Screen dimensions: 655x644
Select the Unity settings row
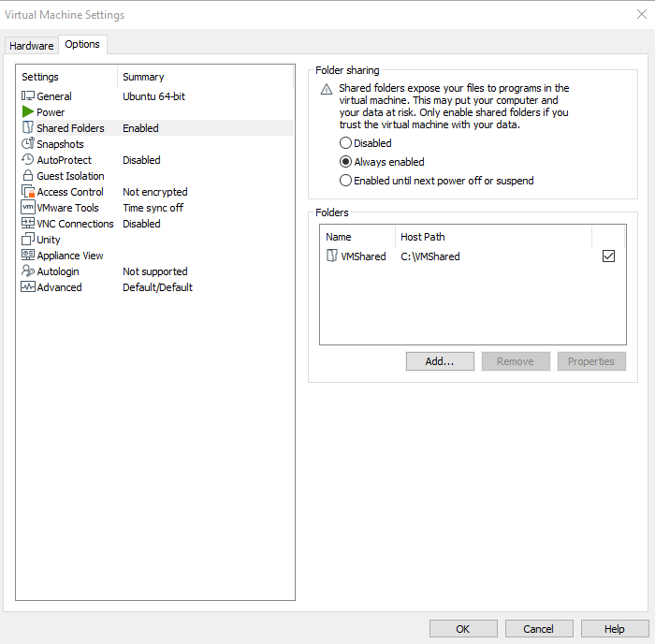156,239
